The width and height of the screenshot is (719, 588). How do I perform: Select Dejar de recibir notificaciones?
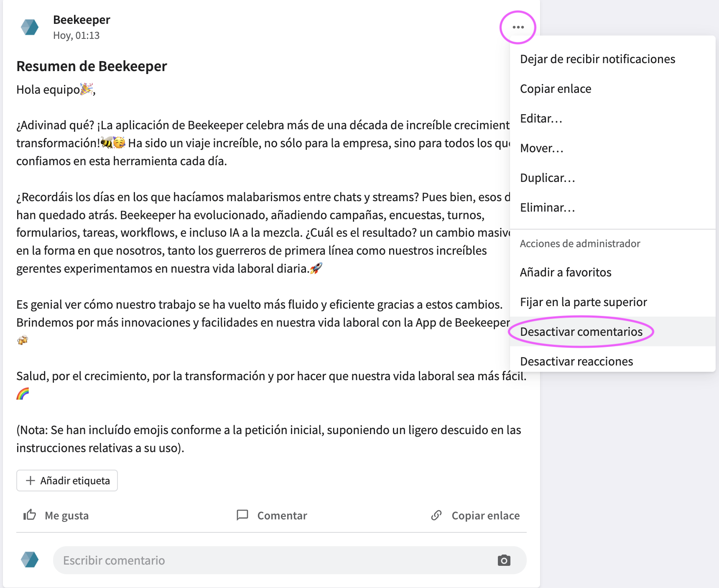613,59
